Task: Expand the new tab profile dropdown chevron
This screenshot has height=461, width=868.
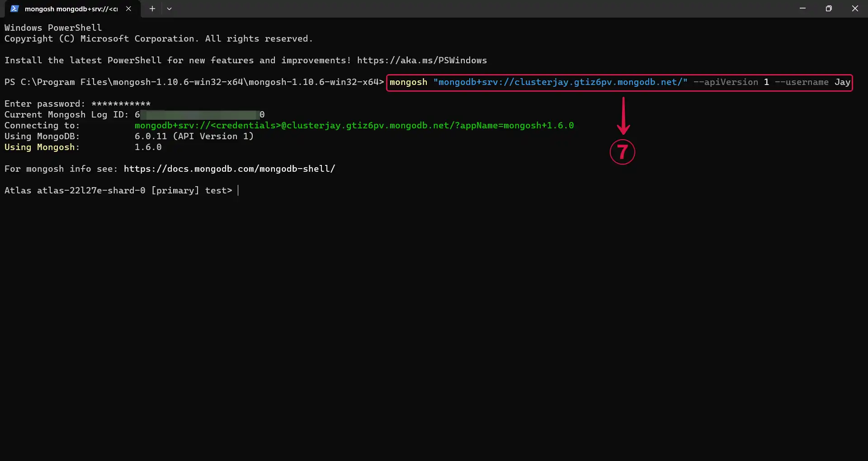Action: coord(169,9)
